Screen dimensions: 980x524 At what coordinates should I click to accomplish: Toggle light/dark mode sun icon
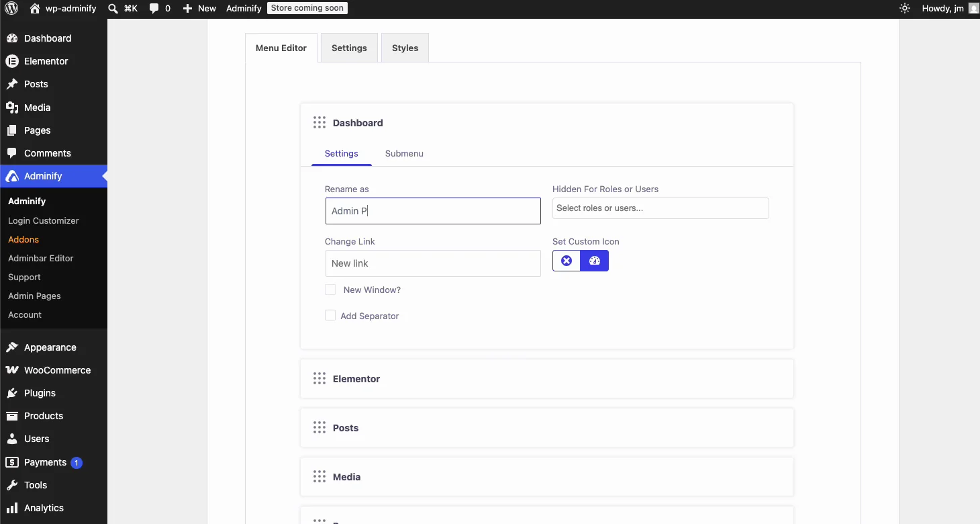coord(905,9)
